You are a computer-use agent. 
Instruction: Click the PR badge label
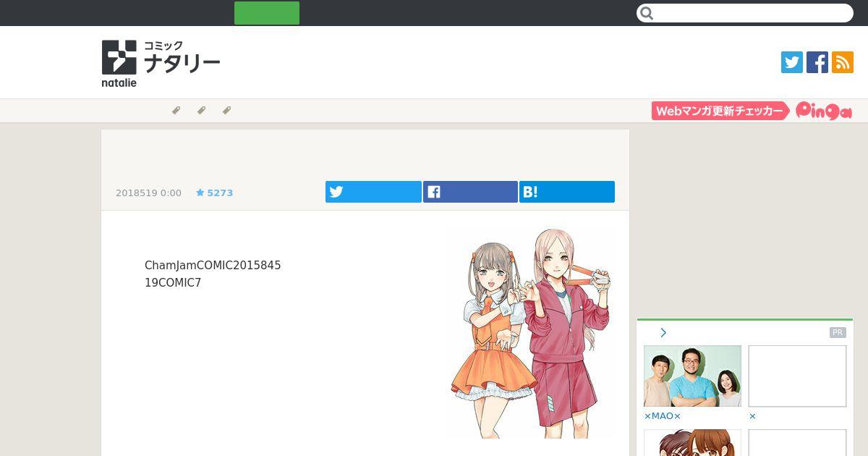(x=838, y=333)
